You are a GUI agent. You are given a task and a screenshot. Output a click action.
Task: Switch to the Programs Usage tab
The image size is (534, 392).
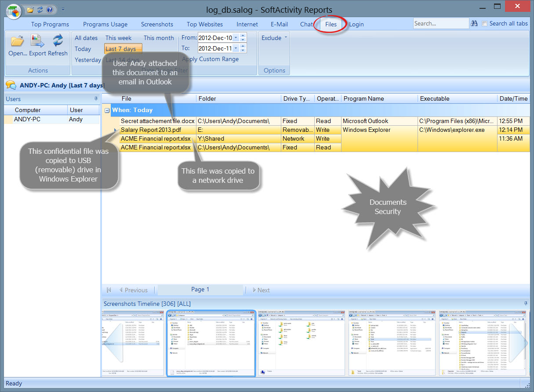pyautogui.click(x=105, y=24)
